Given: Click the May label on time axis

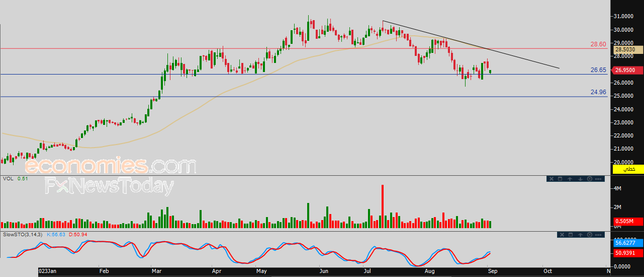Looking at the screenshot, I should 261,271.
